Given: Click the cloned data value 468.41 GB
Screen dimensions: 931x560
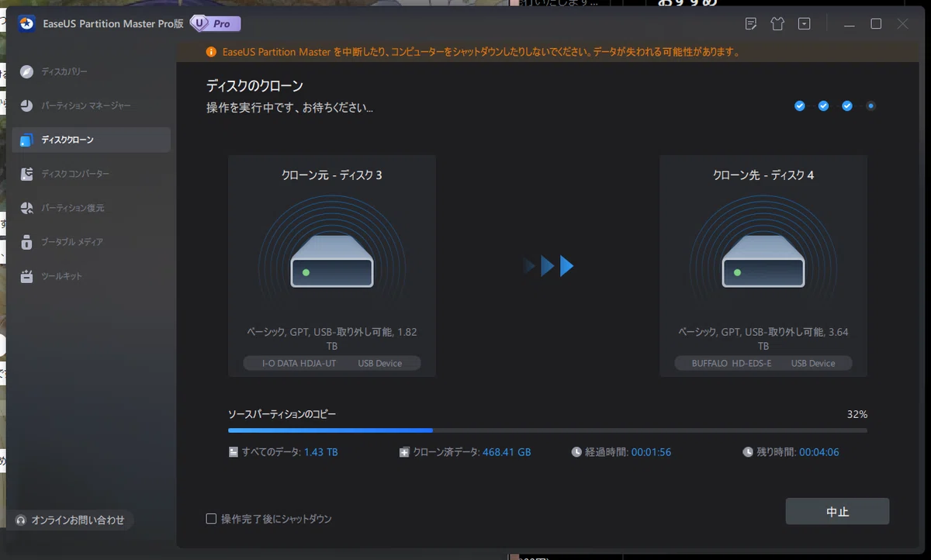Looking at the screenshot, I should pyautogui.click(x=507, y=452).
